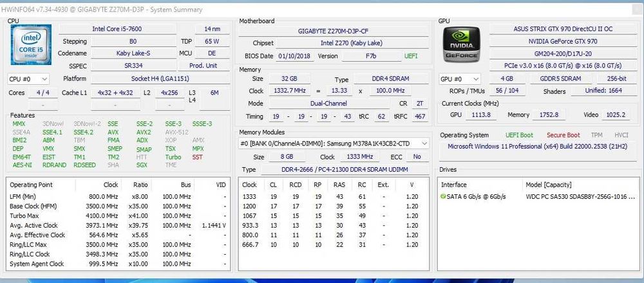Click the 8 GB module size value
The width and height of the screenshot is (644, 283).
point(285,157)
